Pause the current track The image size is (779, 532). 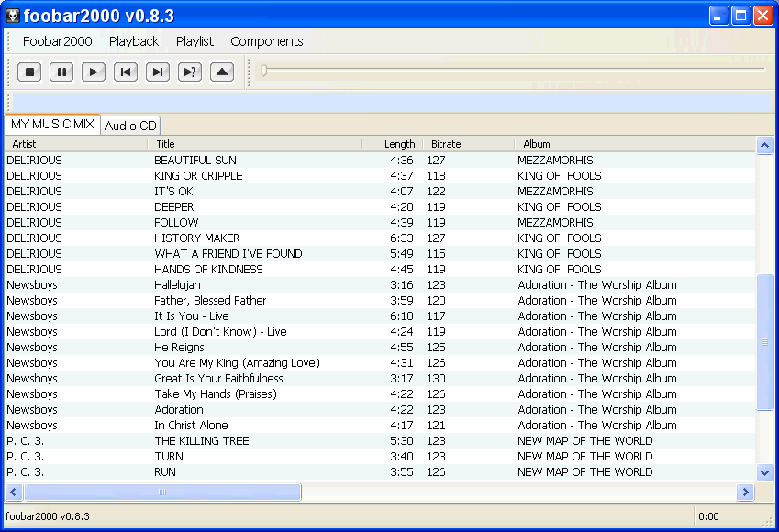tap(61, 72)
